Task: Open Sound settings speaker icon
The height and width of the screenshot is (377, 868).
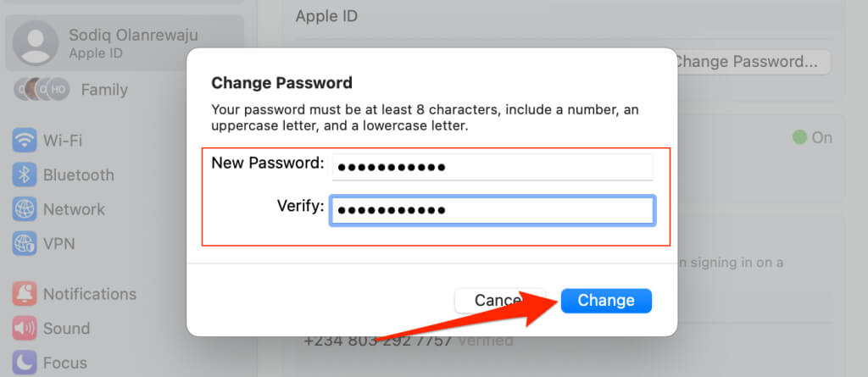Action: pyautogui.click(x=25, y=328)
